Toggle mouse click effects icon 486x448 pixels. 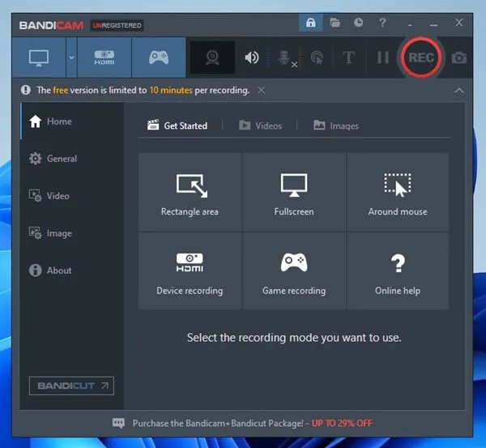(318, 58)
